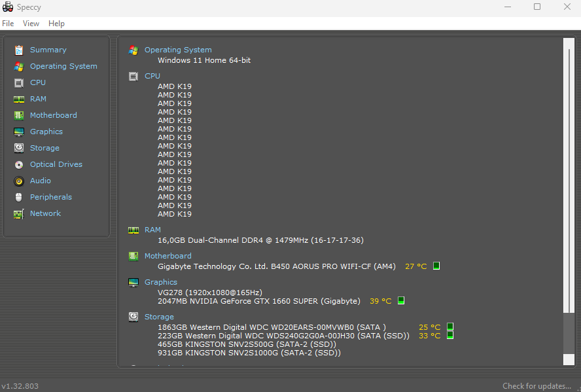Viewport: 581px width, 392px height.
Task: Click the monitor icon beside Graphics heading
Action: click(133, 282)
